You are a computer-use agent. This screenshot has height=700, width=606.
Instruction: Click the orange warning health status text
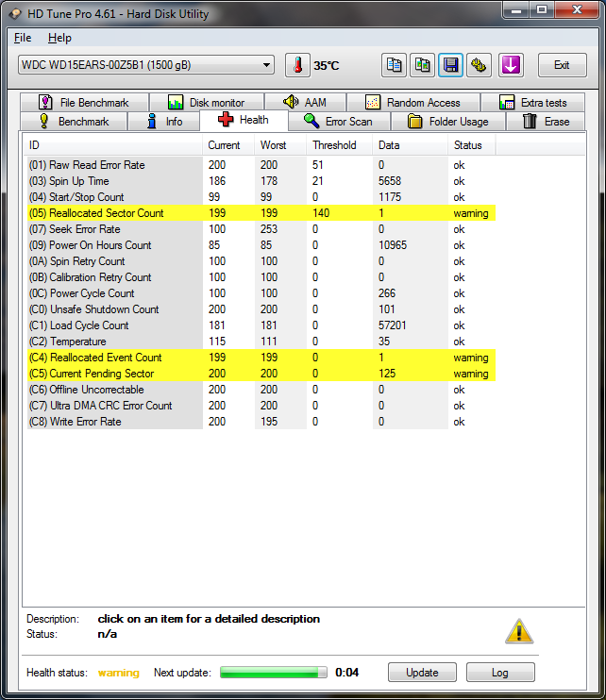click(118, 673)
